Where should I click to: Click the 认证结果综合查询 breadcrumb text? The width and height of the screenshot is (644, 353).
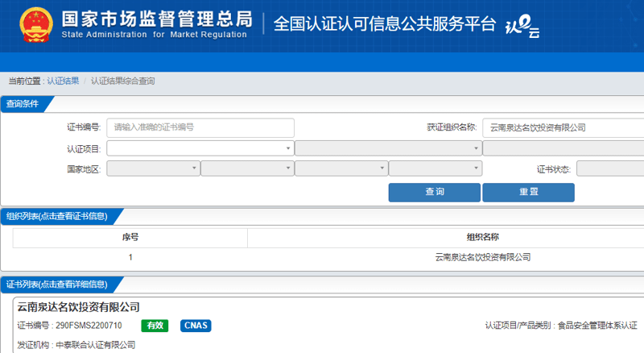123,81
